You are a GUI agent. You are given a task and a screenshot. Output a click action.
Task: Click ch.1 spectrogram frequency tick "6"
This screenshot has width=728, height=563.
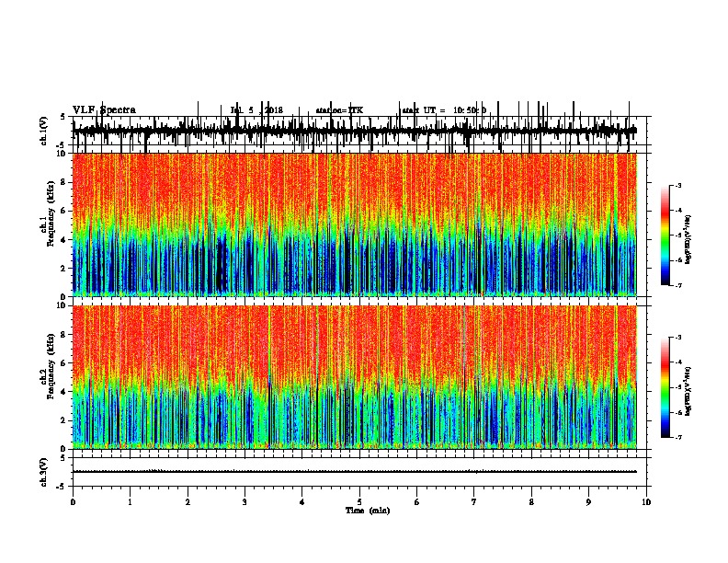click(64, 211)
